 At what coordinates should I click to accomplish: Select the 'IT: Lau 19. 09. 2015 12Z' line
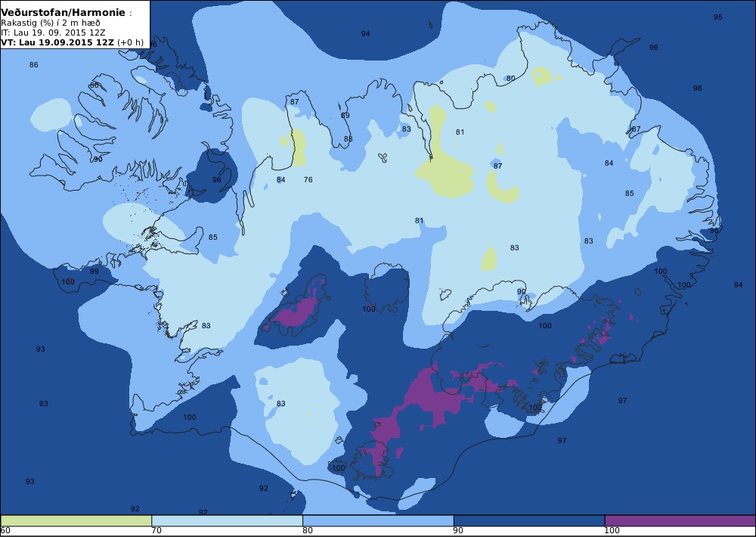point(53,33)
